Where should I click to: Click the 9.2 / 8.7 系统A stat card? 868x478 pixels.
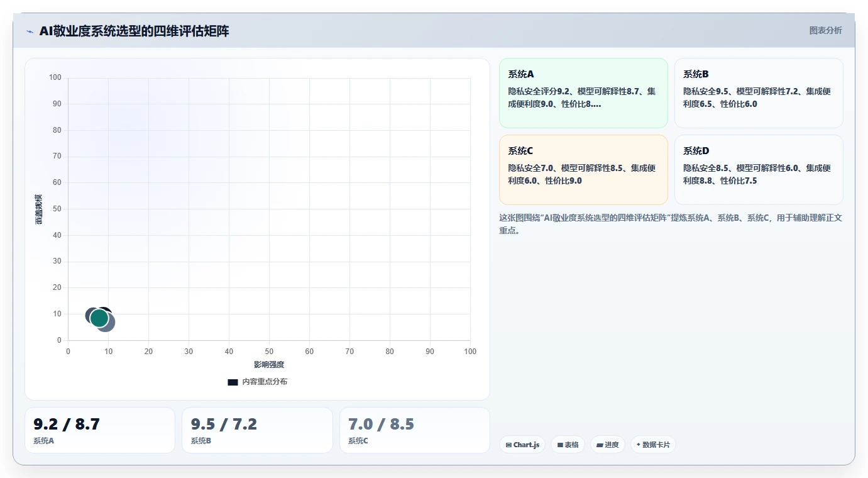point(100,430)
